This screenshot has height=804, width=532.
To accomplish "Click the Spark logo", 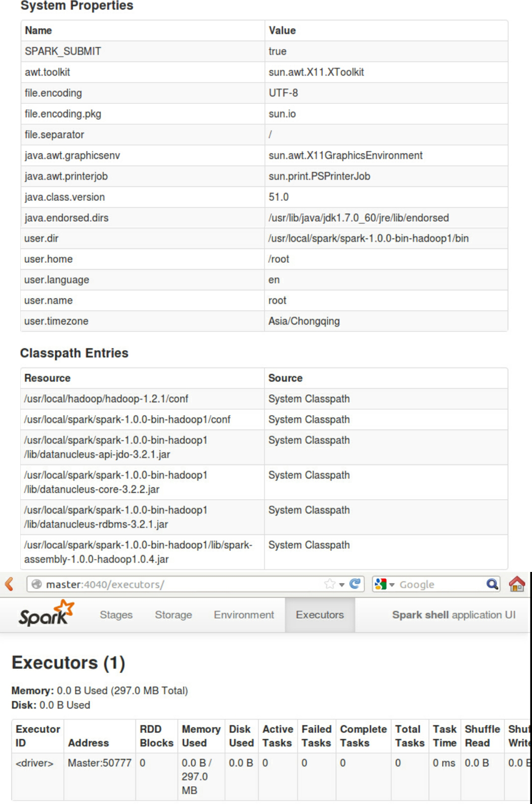I will tap(46, 614).
